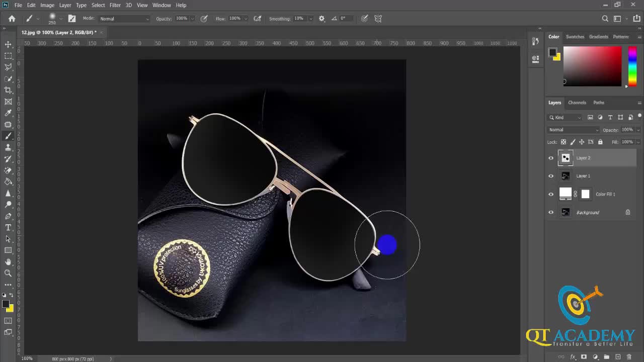This screenshot has height=362, width=644.
Task: Open layer blend mode Normal dropdown
Action: [574, 130]
